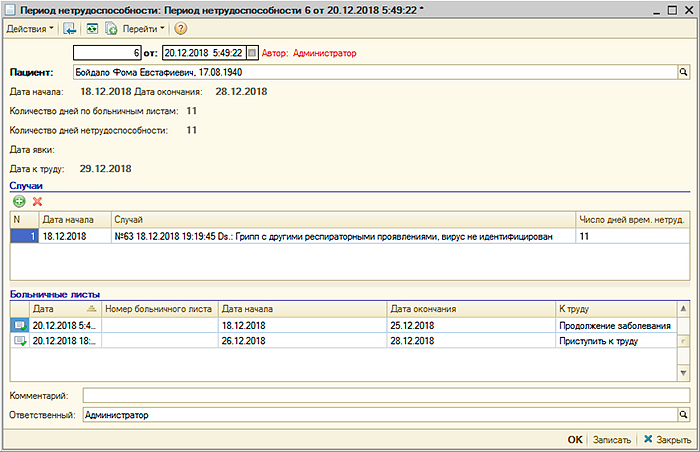Select first sick leave row icon
This screenshot has height=452, width=700.
[20, 326]
